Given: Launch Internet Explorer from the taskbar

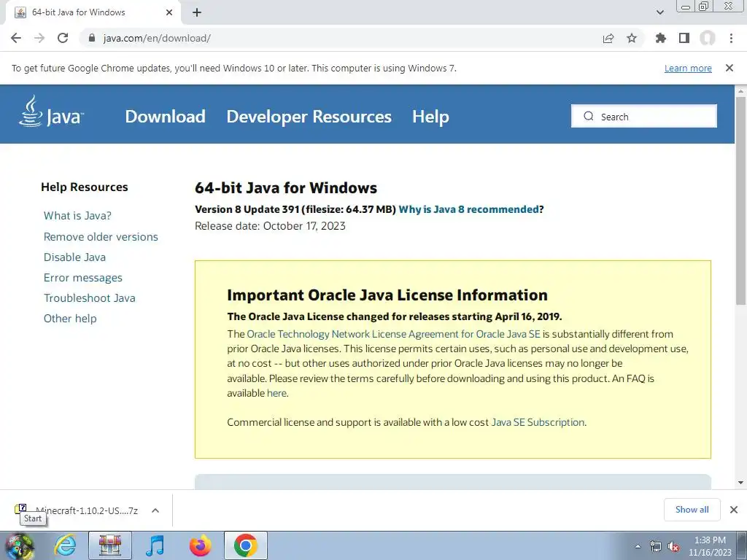Looking at the screenshot, I should coord(65,545).
